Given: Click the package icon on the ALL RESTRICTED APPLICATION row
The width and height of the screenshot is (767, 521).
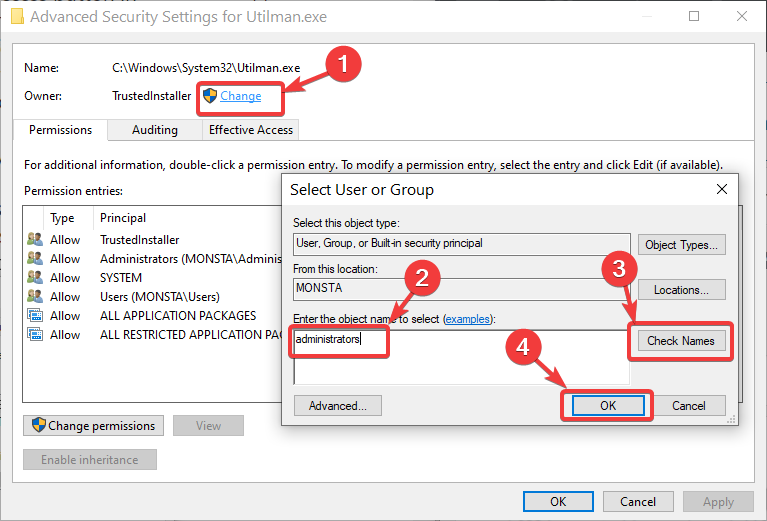Looking at the screenshot, I should click(x=35, y=335).
